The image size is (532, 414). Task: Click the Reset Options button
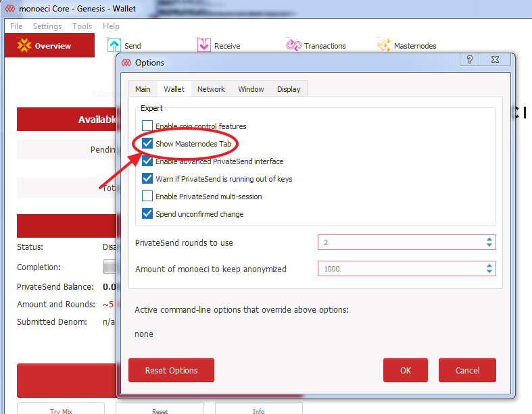(171, 370)
